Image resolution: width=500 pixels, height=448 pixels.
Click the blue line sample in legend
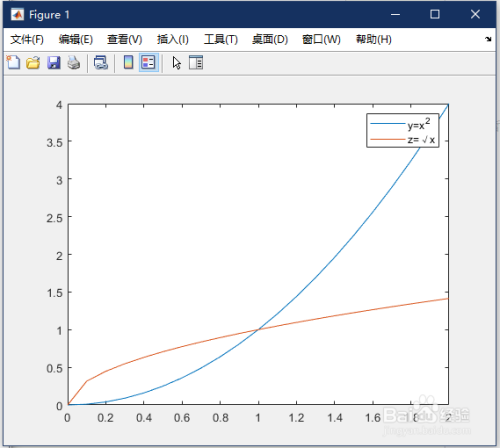click(x=387, y=124)
